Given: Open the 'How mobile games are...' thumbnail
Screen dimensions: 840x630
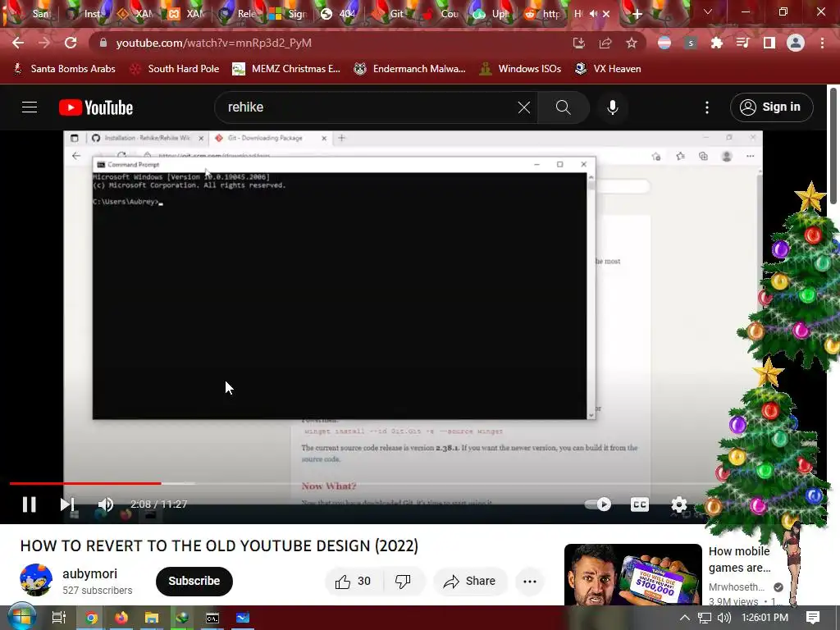Looking at the screenshot, I should [x=632, y=574].
